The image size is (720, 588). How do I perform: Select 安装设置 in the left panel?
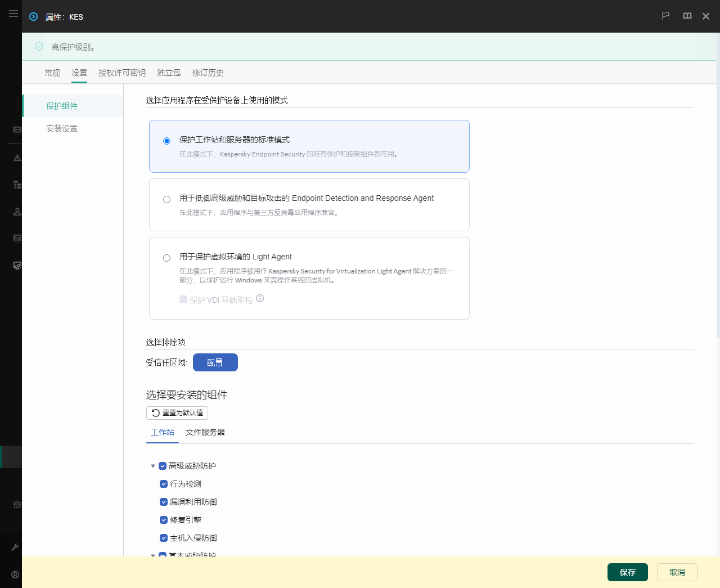[62, 128]
